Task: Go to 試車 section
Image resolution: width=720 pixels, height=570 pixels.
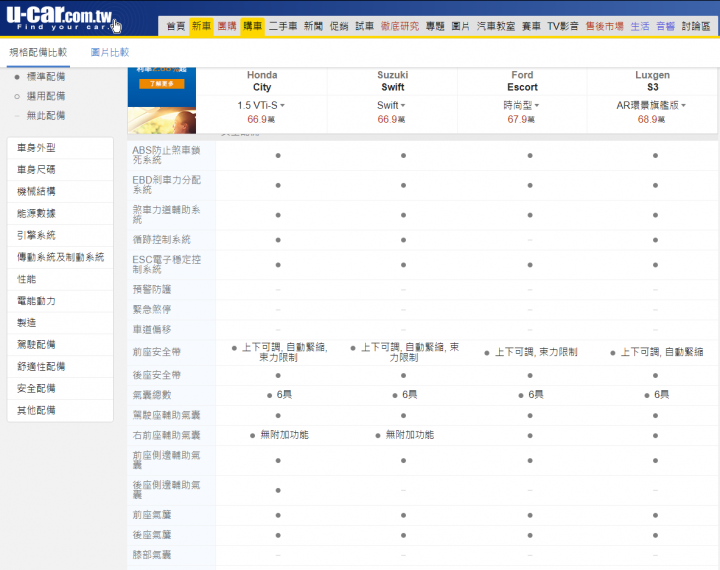Action: pos(365,26)
